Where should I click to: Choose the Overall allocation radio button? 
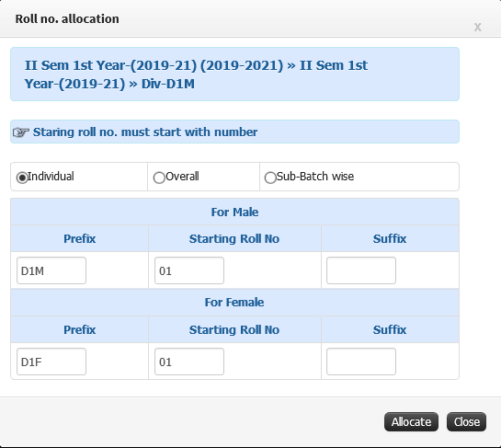coord(159,178)
